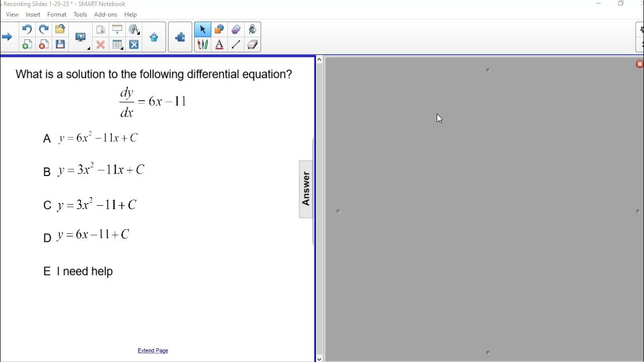
Task: Select answer choice D letter
Action: click(47, 238)
